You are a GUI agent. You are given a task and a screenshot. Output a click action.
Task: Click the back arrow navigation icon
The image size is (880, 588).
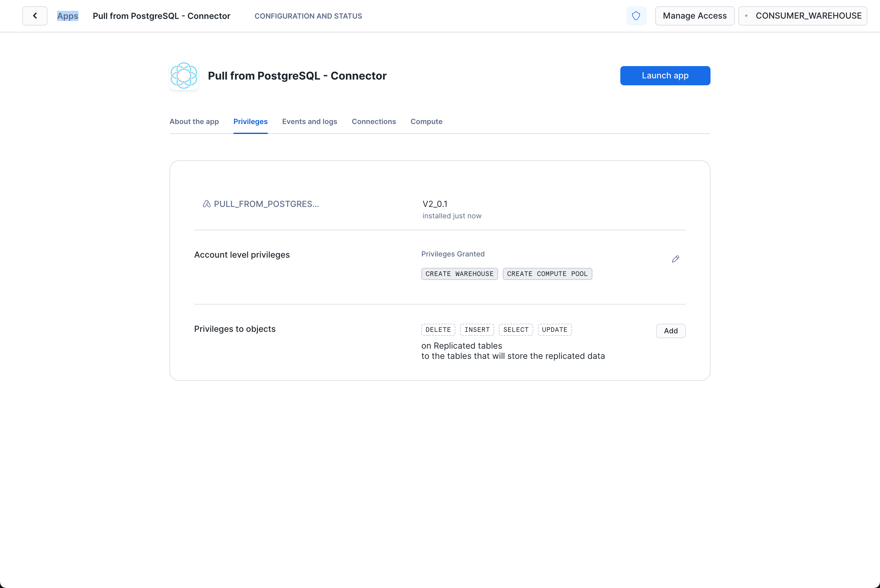click(35, 16)
